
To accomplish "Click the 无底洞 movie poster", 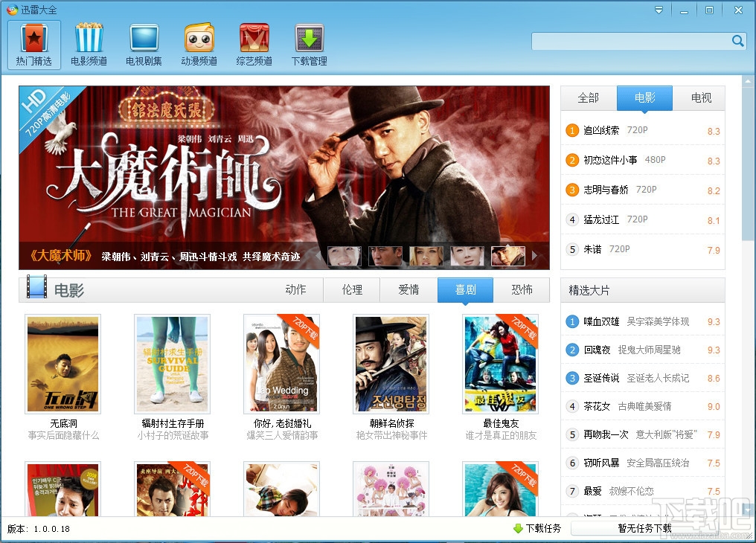I will pos(63,364).
